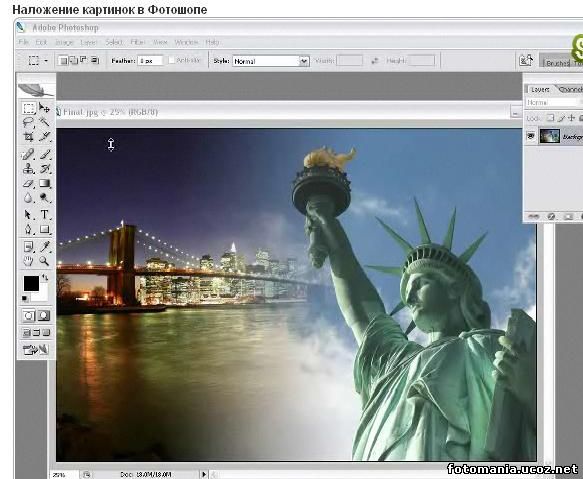Image resolution: width=583 pixels, height=479 pixels.
Task: Open the Edit menu
Action: 41,42
